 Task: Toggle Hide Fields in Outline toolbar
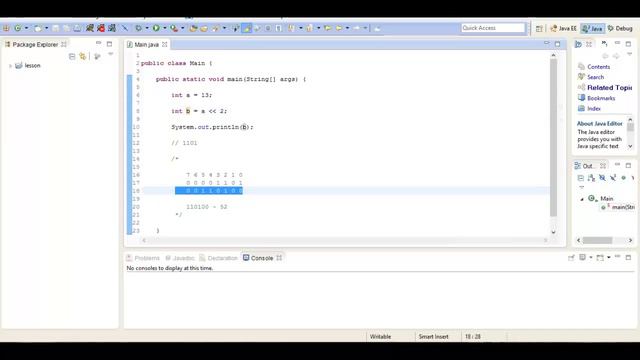602,178
